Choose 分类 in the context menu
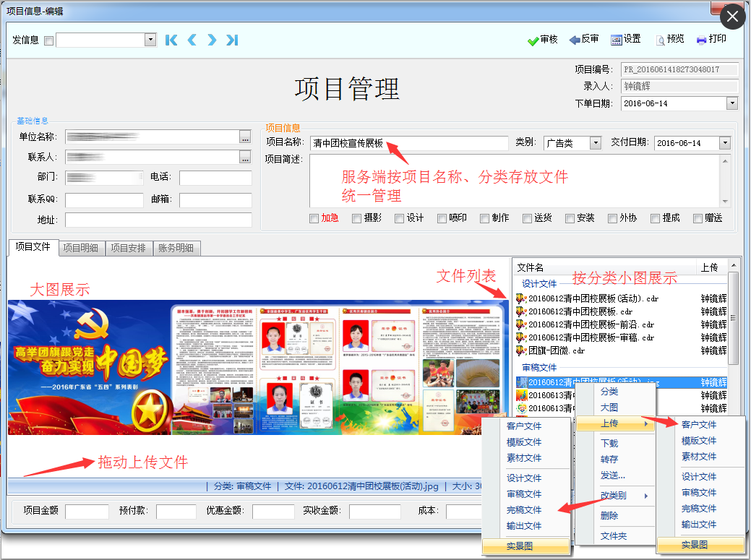The width and height of the screenshot is (751, 560). coord(615,392)
